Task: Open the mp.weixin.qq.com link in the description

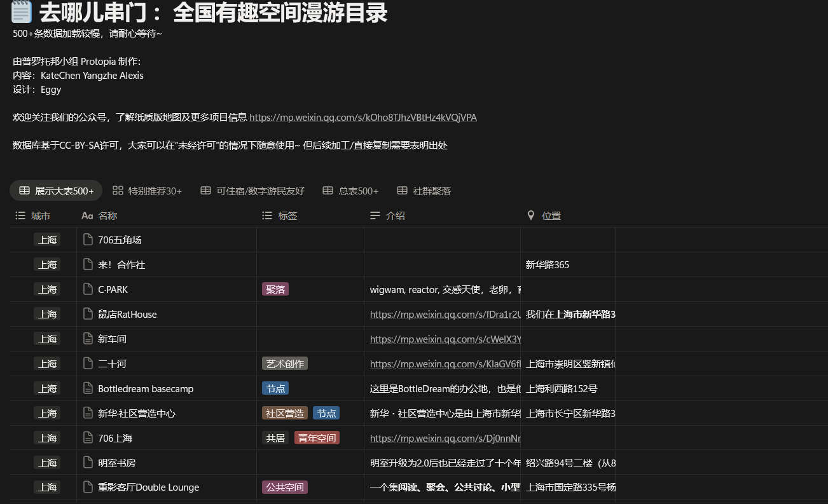Action: [x=363, y=118]
